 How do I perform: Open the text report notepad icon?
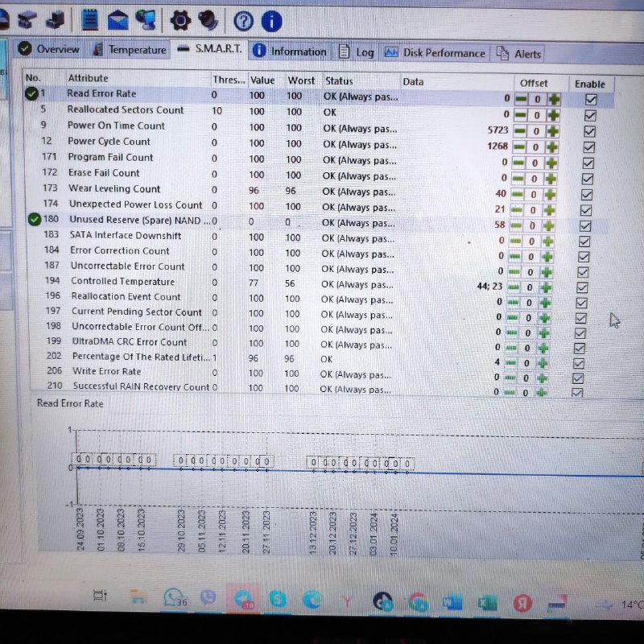(x=90, y=19)
